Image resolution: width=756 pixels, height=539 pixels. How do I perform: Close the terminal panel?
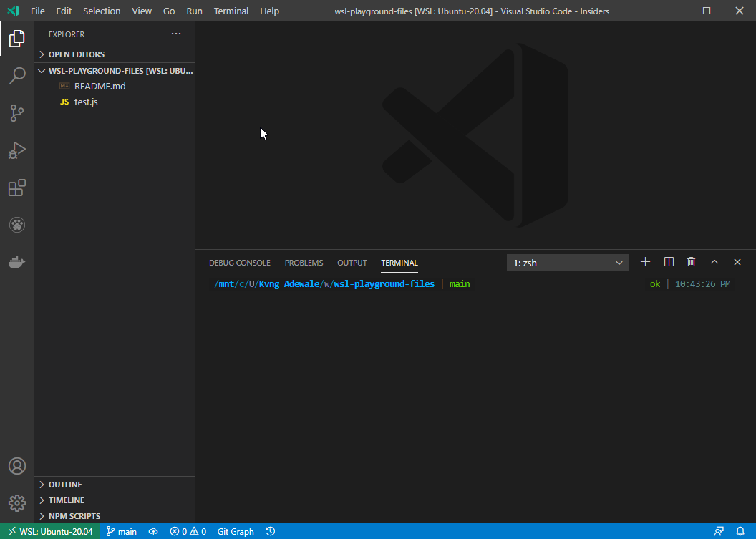coord(737,262)
